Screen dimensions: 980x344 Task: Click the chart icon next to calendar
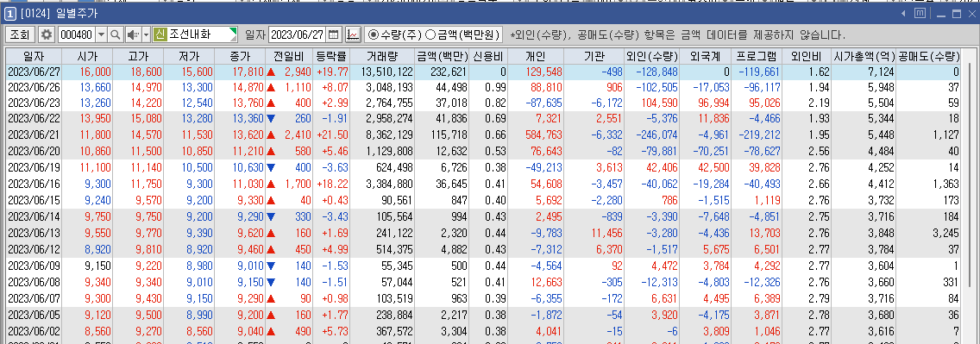353,34
